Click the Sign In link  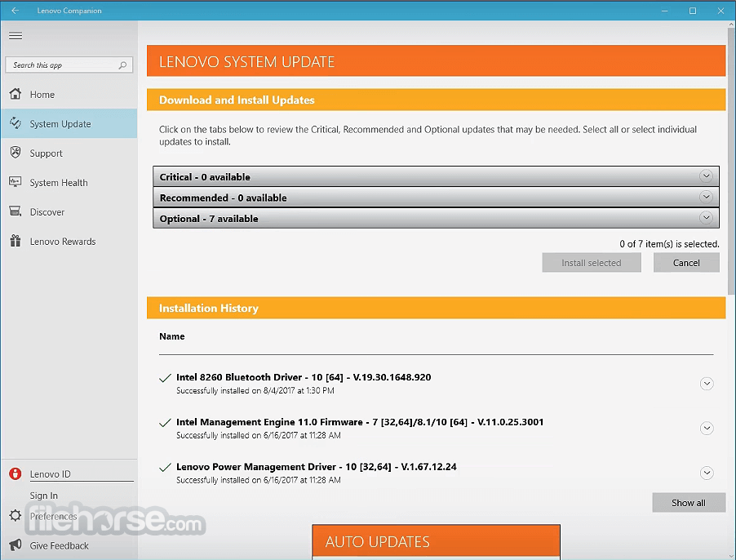pyautogui.click(x=43, y=496)
